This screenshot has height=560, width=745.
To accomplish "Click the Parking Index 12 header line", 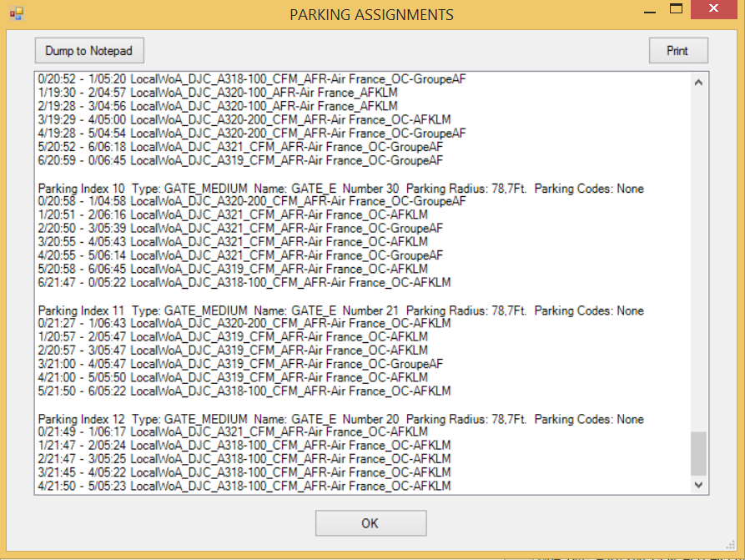I will (340, 419).
